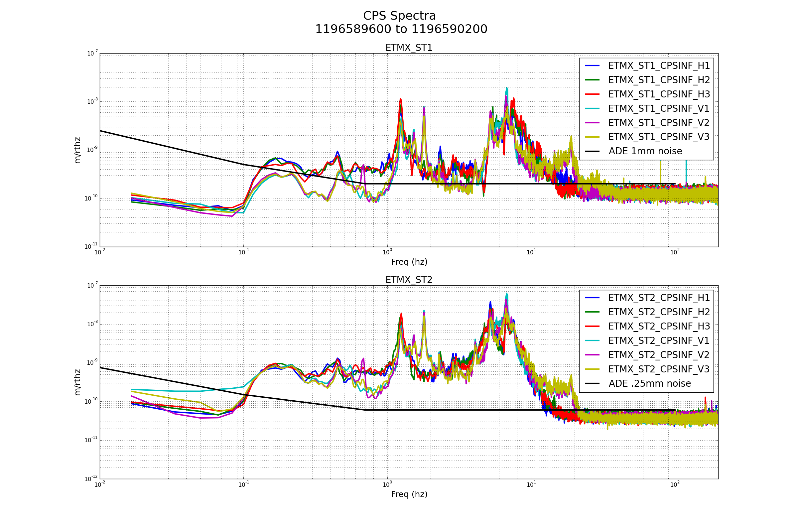This screenshot has height=532, width=798.
Task: Click the m/rthz label of the top plot
Action: click(x=78, y=150)
